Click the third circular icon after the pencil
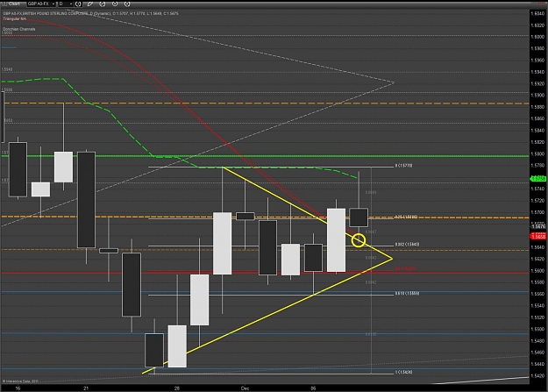548x392 pixels. [127, 4]
